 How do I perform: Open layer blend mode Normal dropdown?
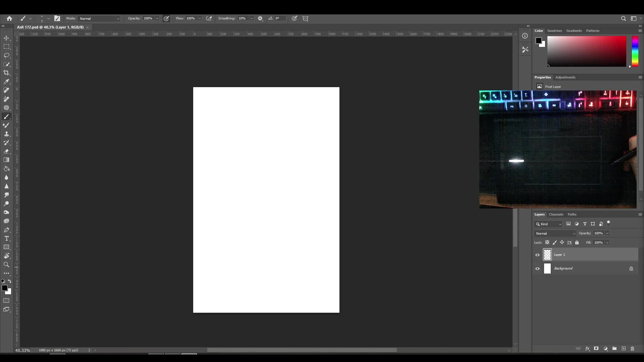click(555, 233)
